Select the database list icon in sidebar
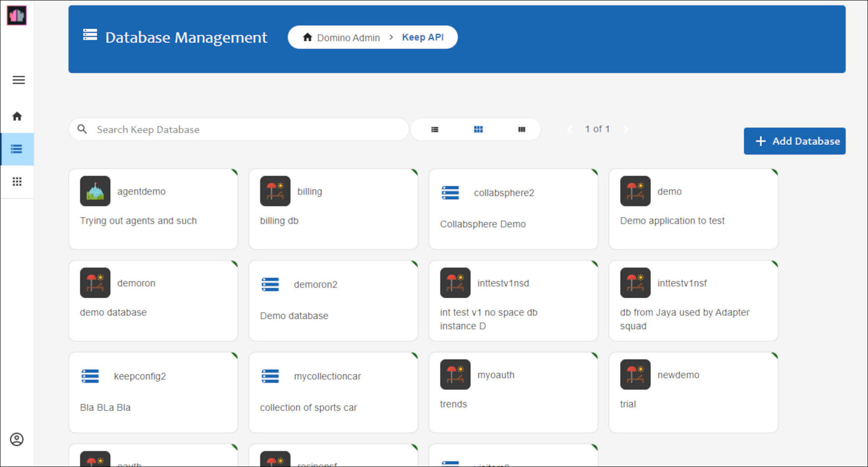The width and height of the screenshot is (868, 467). [17, 149]
